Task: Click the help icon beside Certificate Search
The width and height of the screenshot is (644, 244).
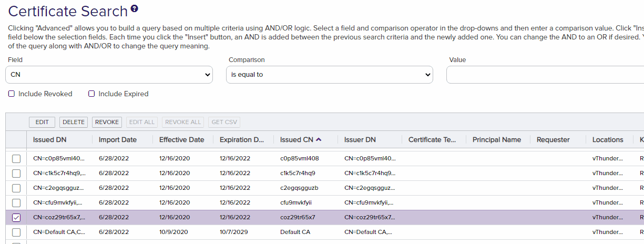Action: (135, 8)
